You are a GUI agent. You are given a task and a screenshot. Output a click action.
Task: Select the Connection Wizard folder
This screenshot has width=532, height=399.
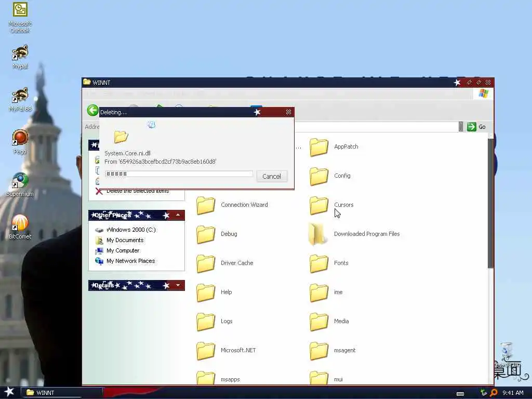[232, 205]
